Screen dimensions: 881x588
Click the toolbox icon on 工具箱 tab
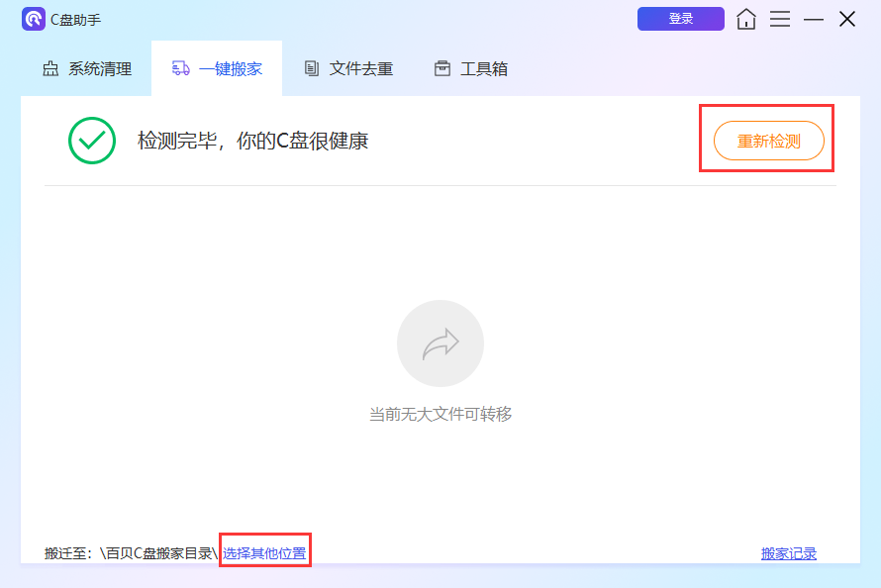[441, 68]
